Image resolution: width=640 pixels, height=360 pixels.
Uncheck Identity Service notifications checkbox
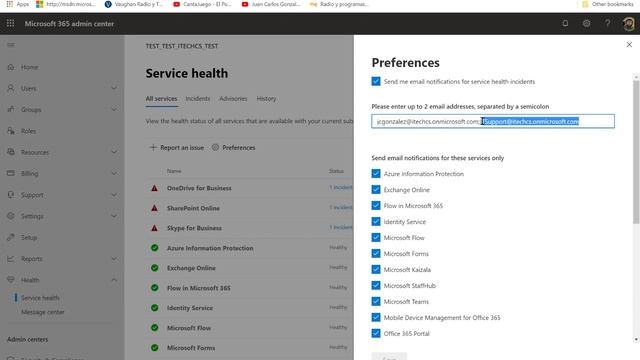[x=376, y=221]
